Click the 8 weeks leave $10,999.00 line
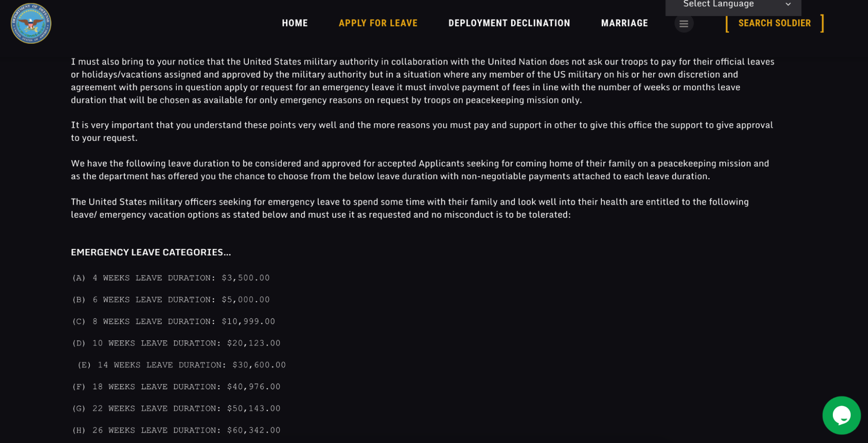868x443 pixels. (x=173, y=322)
